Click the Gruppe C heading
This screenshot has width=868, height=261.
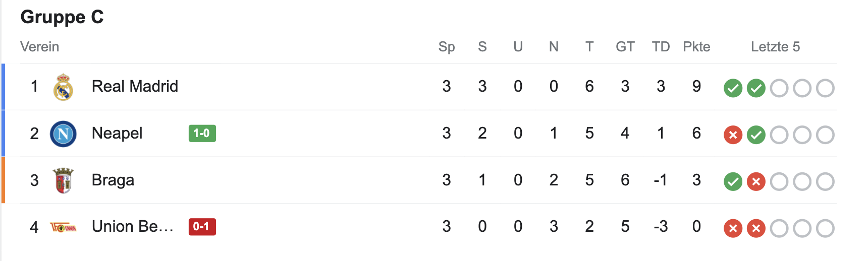(x=62, y=17)
